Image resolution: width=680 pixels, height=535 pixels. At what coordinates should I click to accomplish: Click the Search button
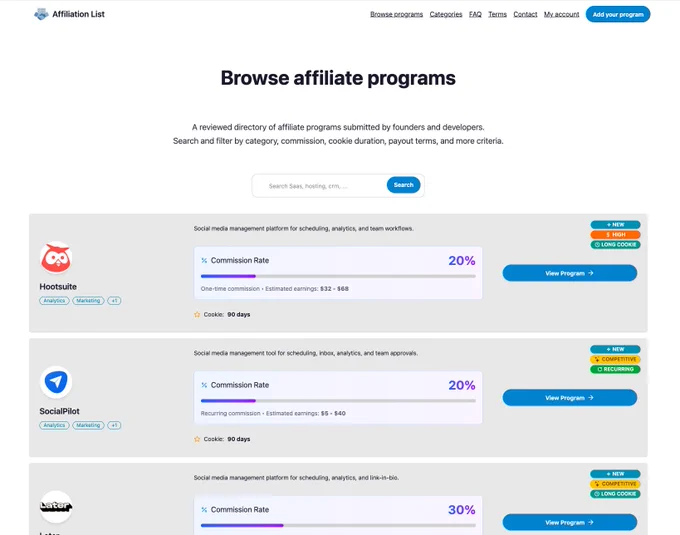point(403,185)
